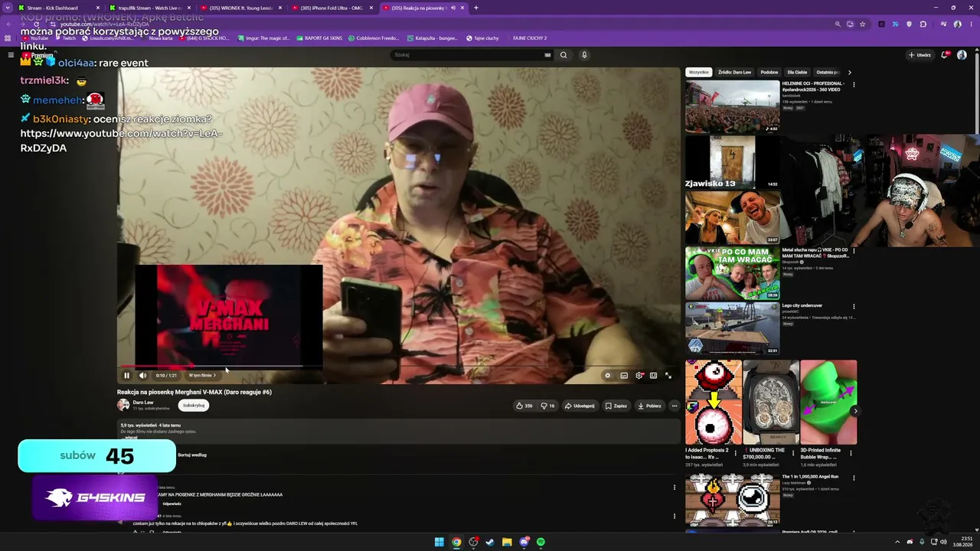Open a new browser tab
The width and height of the screenshot is (980, 551).
point(476,8)
